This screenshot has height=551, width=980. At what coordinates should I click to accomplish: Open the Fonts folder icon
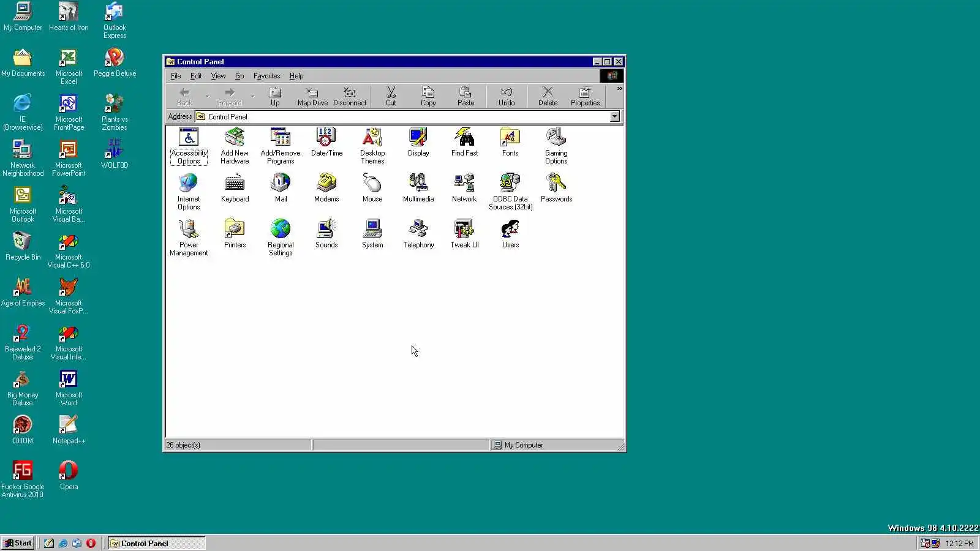pos(510,142)
